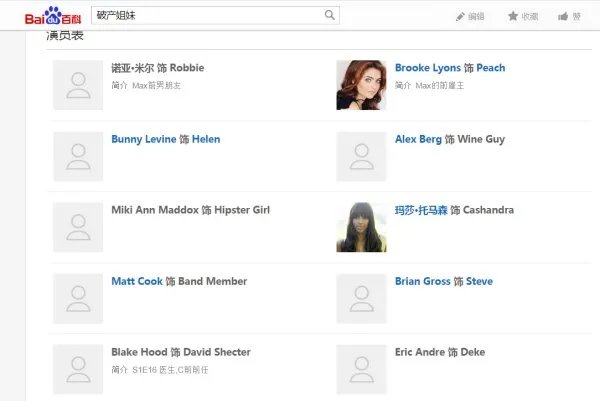Viewport: 600px width, 401px height.
Task: Open Brian Gross actor link
Action: [423, 281]
